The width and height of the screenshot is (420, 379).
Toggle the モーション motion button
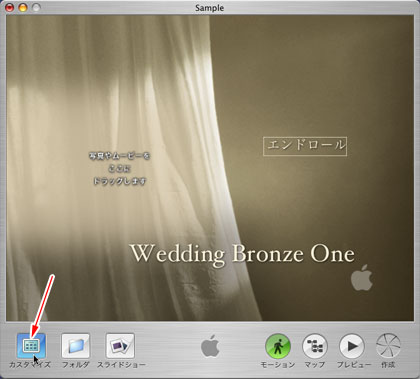point(278,347)
